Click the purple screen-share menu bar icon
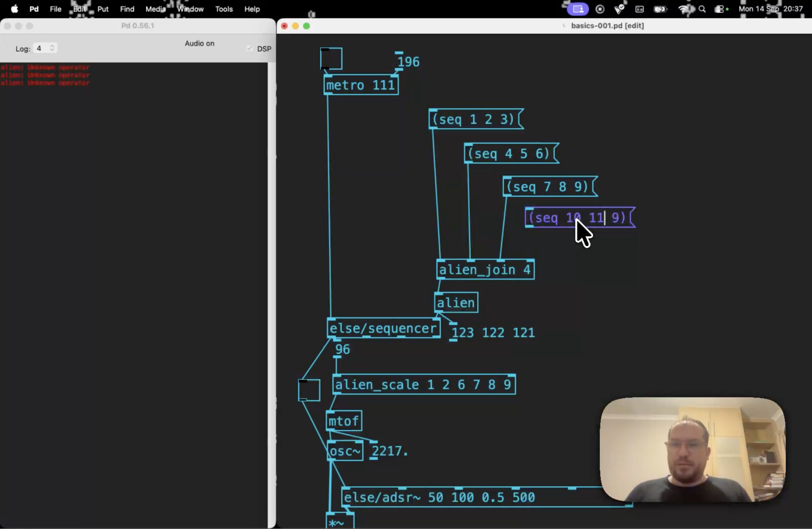 pyautogui.click(x=578, y=9)
